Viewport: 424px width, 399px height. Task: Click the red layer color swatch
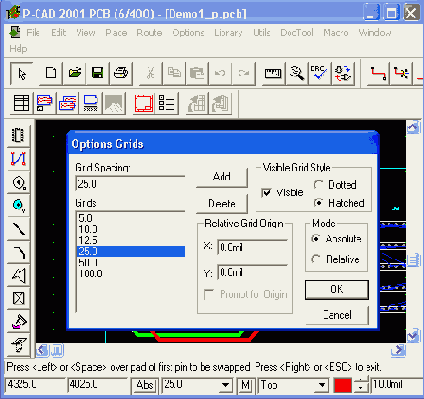(343, 386)
